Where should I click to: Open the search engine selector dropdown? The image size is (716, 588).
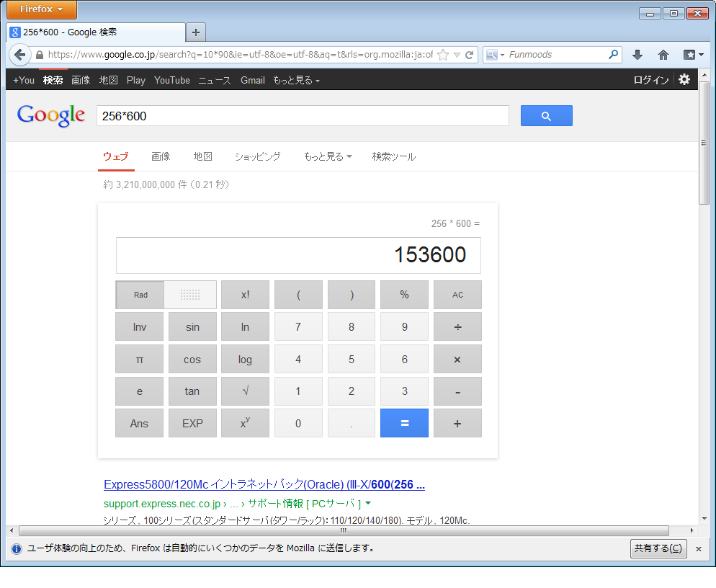(x=495, y=55)
